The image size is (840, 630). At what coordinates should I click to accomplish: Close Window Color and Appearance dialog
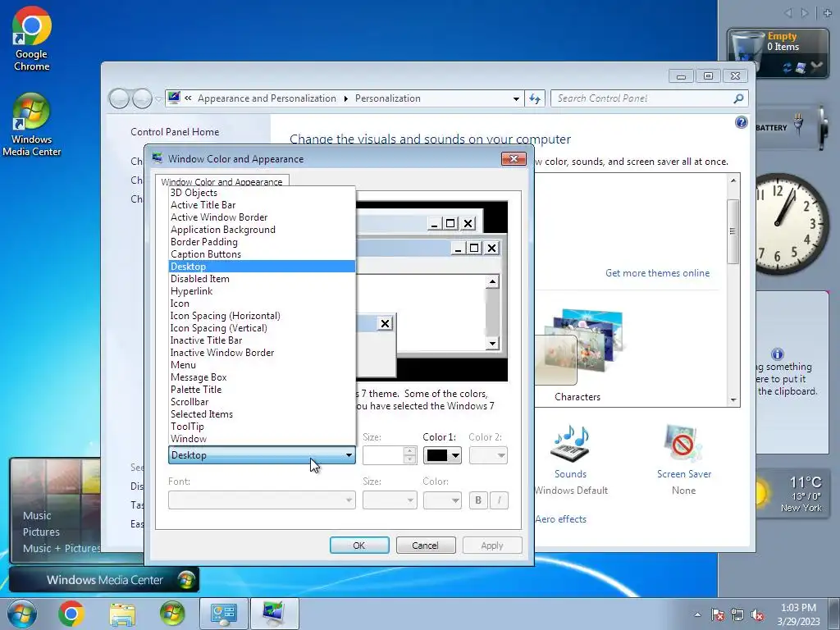(x=514, y=158)
